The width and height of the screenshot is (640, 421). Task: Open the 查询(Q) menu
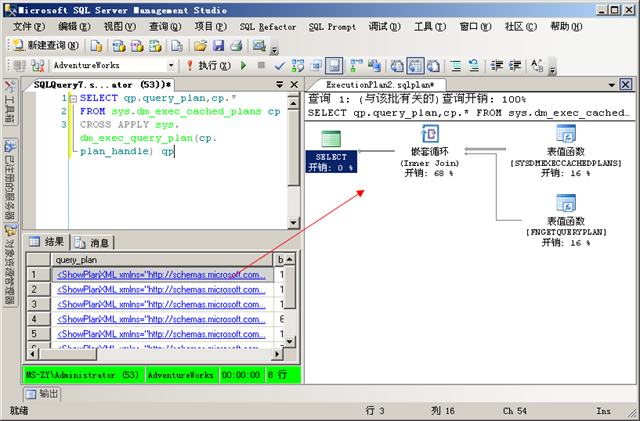(165, 27)
